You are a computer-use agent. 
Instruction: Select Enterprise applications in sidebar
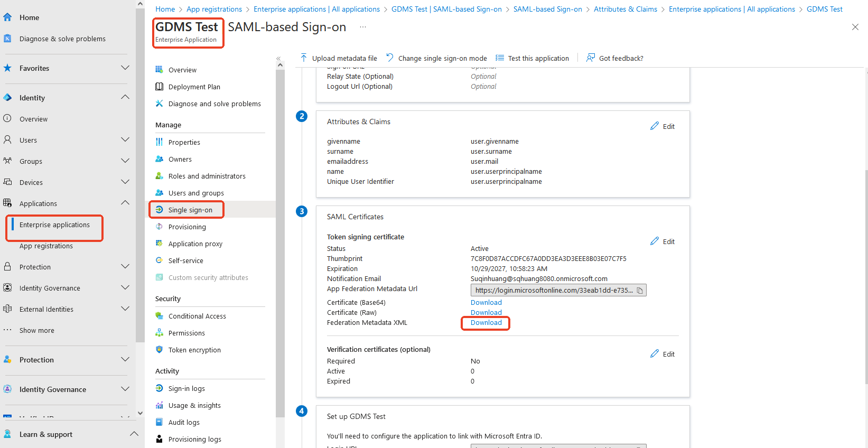pos(54,225)
